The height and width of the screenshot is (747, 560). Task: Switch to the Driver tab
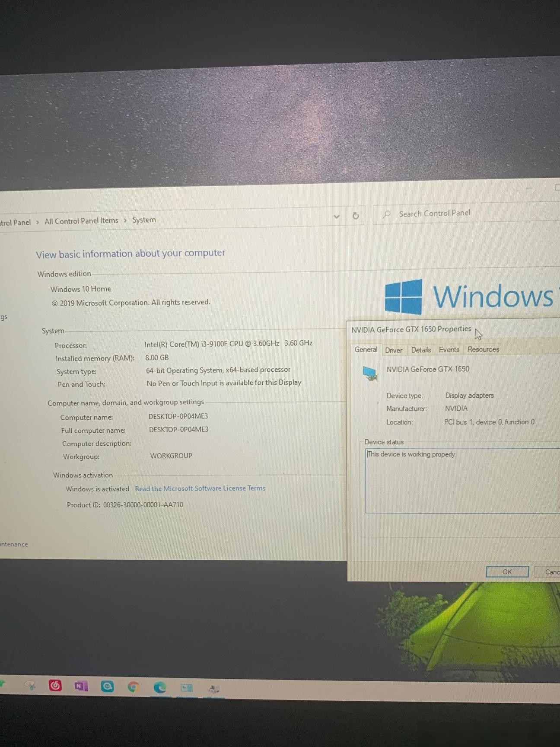pyautogui.click(x=394, y=350)
